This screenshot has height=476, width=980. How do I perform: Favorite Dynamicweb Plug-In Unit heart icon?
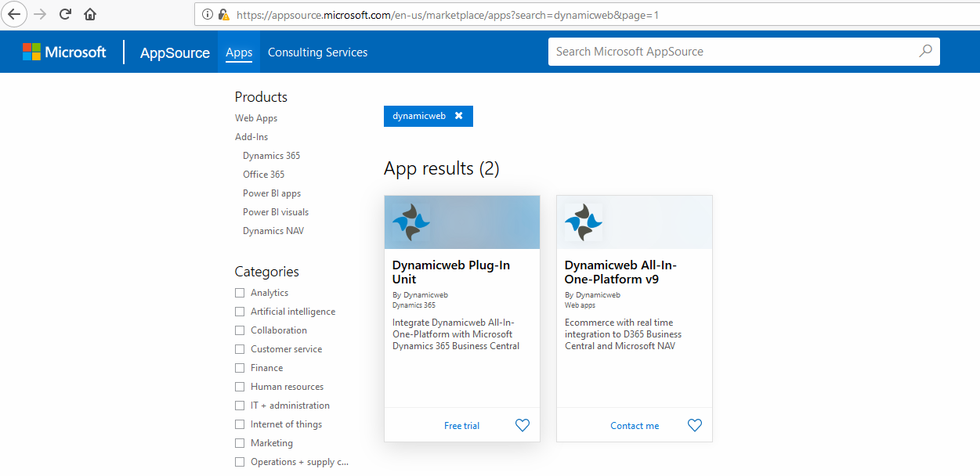point(523,425)
